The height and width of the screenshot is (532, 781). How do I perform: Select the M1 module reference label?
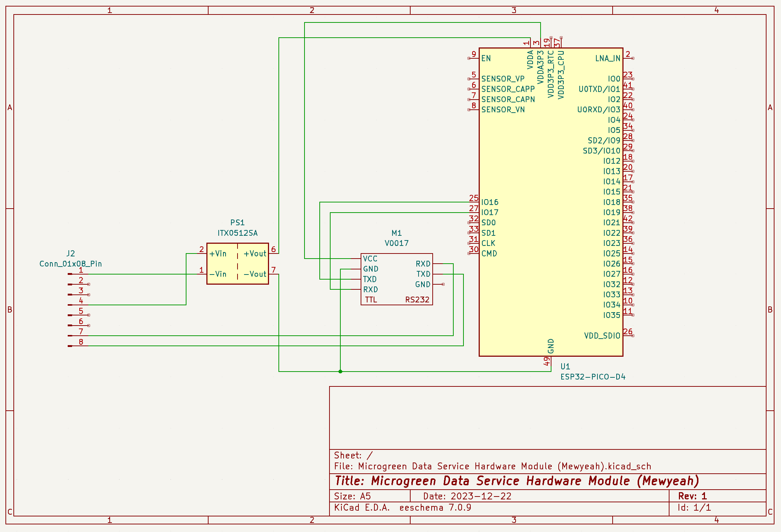(396, 233)
